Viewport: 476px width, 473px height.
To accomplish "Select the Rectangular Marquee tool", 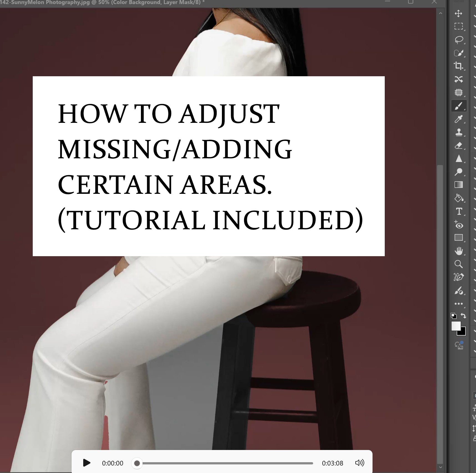I will 459,26.
